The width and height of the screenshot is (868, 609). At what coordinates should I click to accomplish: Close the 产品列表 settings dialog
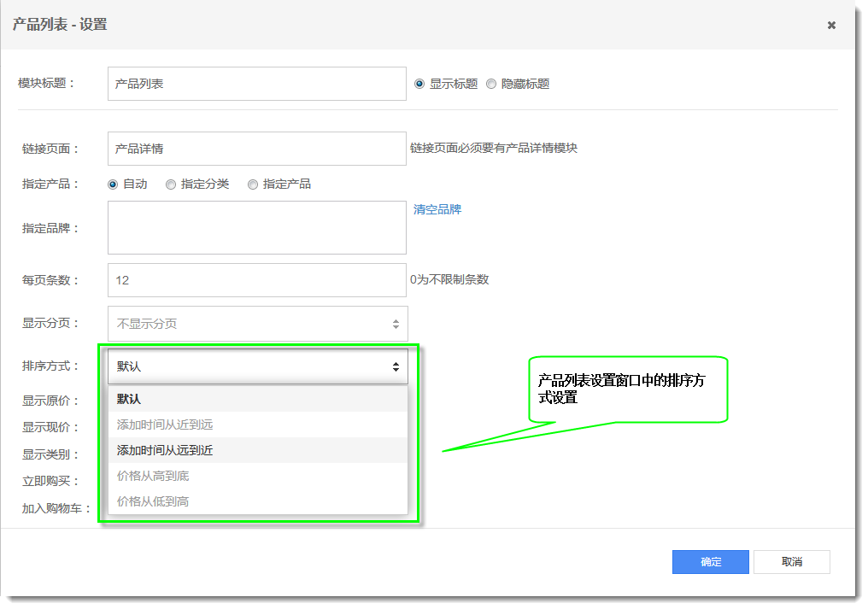tap(831, 26)
